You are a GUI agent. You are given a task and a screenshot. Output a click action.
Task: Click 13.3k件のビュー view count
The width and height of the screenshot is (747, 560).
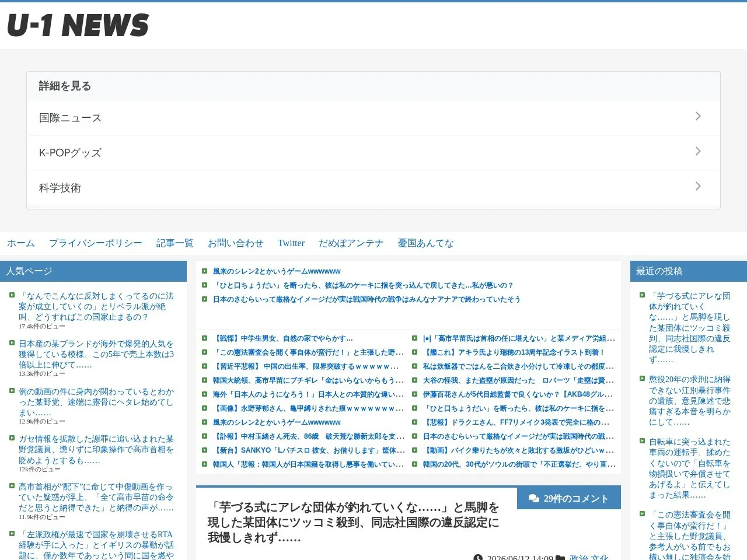(42, 374)
